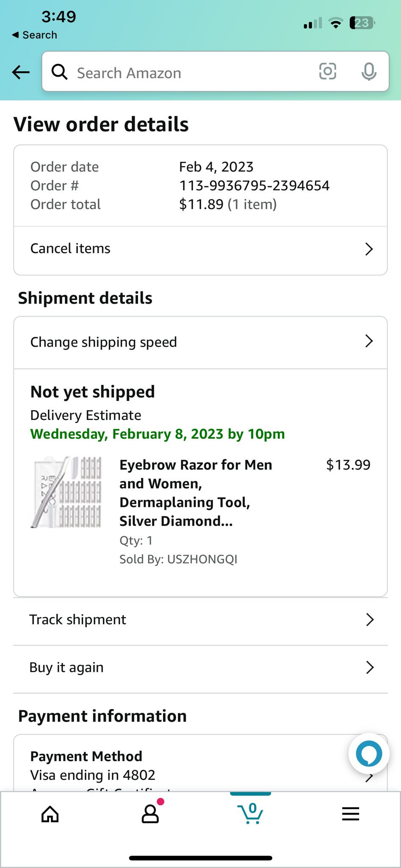Viewport: 401px width, 868px height.
Task: Open the Alexa assistant bubble
Action: pyautogui.click(x=369, y=754)
